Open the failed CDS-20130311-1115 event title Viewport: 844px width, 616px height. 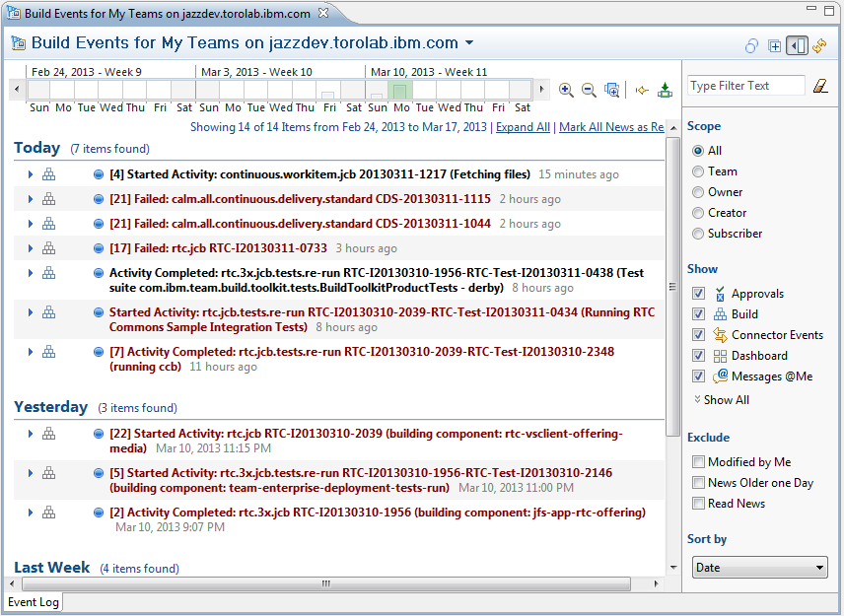pyautogui.click(x=301, y=199)
